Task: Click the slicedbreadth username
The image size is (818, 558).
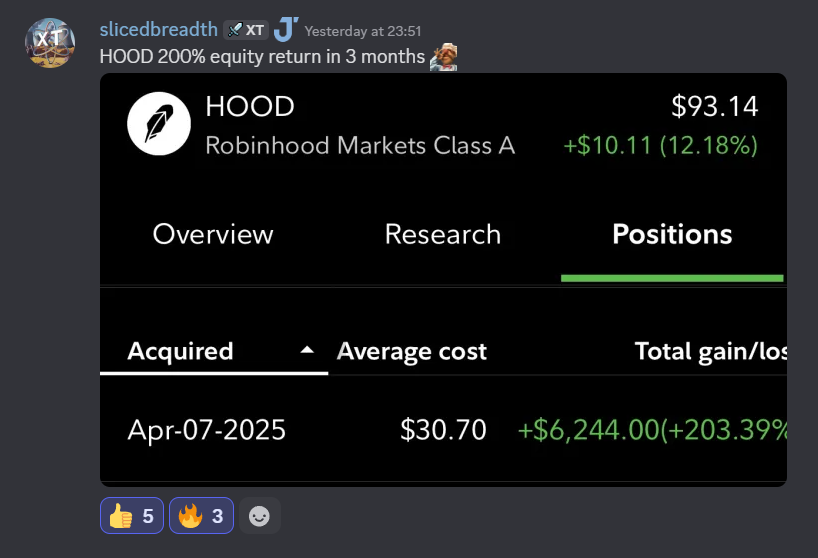Action: click(x=159, y=30)
